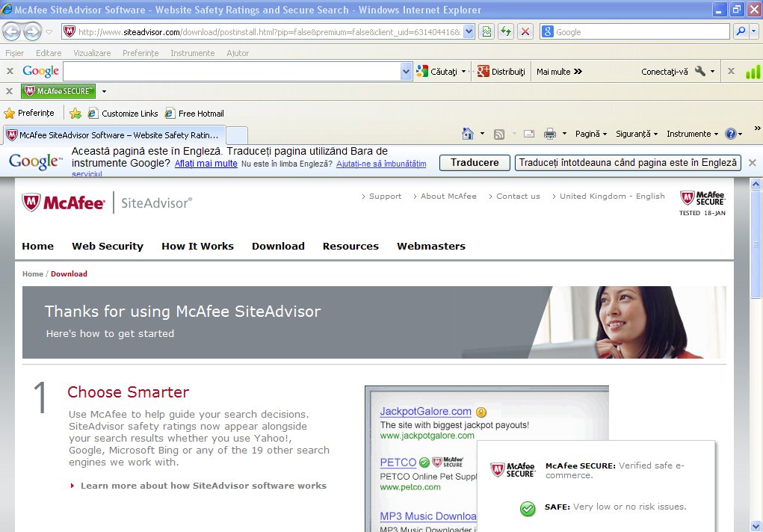The image size is (763, 532).
Task: Click the Home page house icon
Action: 468,133
